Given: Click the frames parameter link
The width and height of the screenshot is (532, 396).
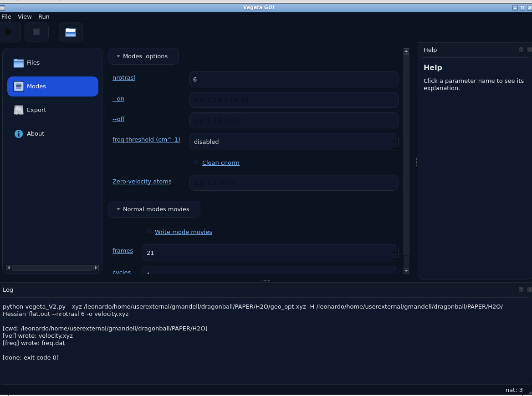Looking at the screenshot, I should 123,250.
